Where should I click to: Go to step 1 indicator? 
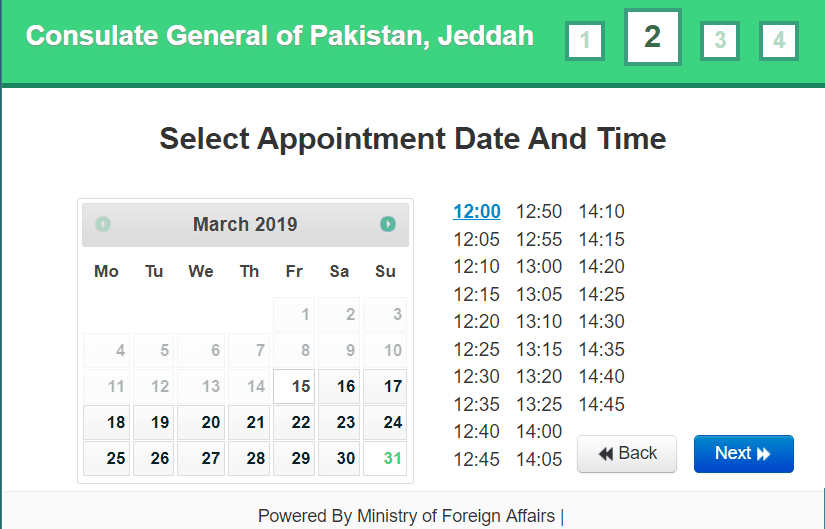tap(585, 41)
